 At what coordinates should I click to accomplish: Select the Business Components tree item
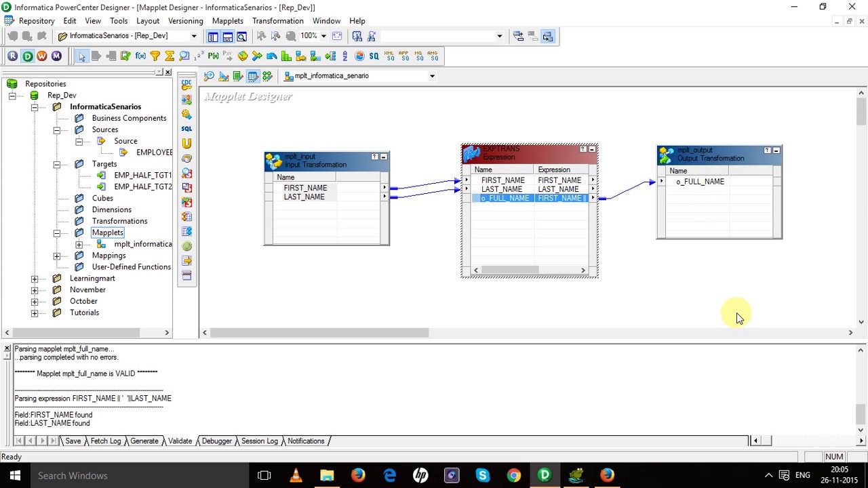click(129, 118)
